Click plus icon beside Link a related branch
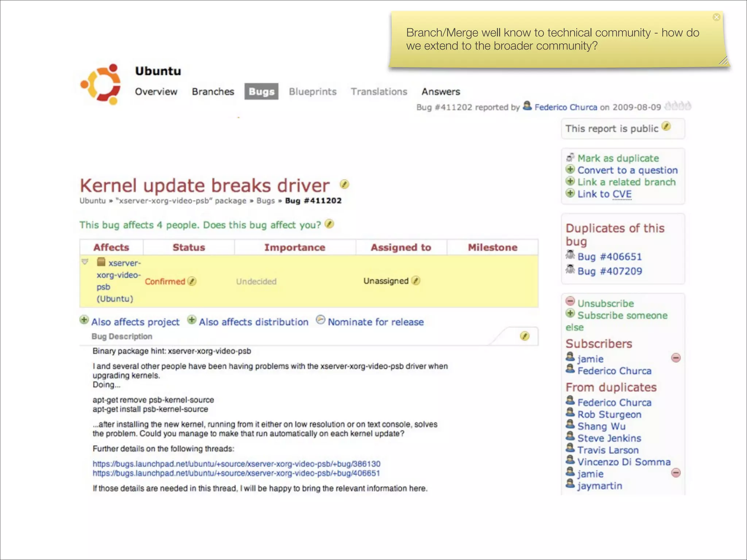This screenshot has width=747, height=560. 570,181
